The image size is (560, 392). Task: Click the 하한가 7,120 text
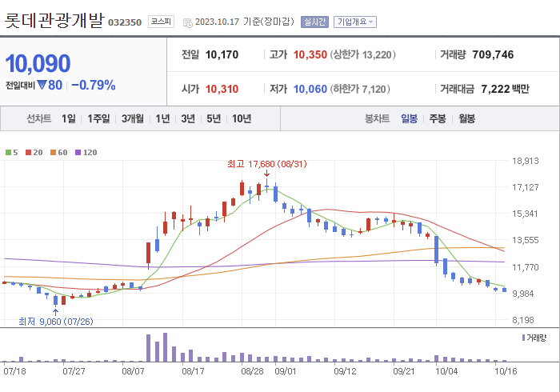click(360, 89)
